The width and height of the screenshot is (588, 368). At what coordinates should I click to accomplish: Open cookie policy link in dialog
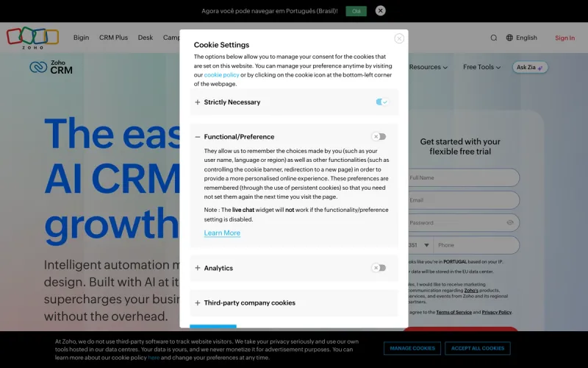[221, 75]
